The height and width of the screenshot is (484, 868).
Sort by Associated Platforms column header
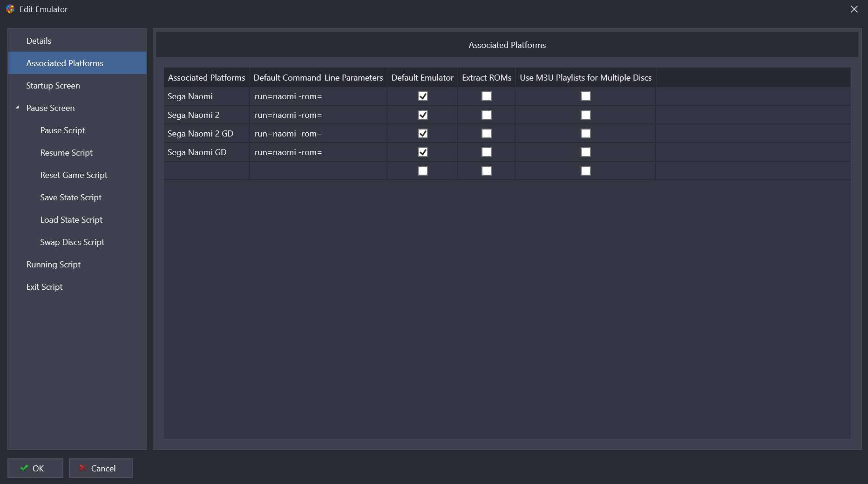tap(206, 77)
